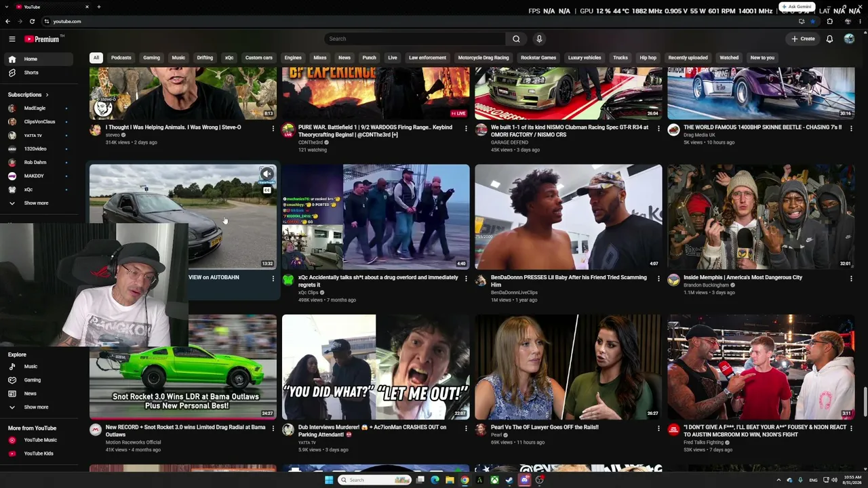Viewport: 868px width, 488px height.
Task: Open Steam from the taskbar
Action: [x=509, y=480]
